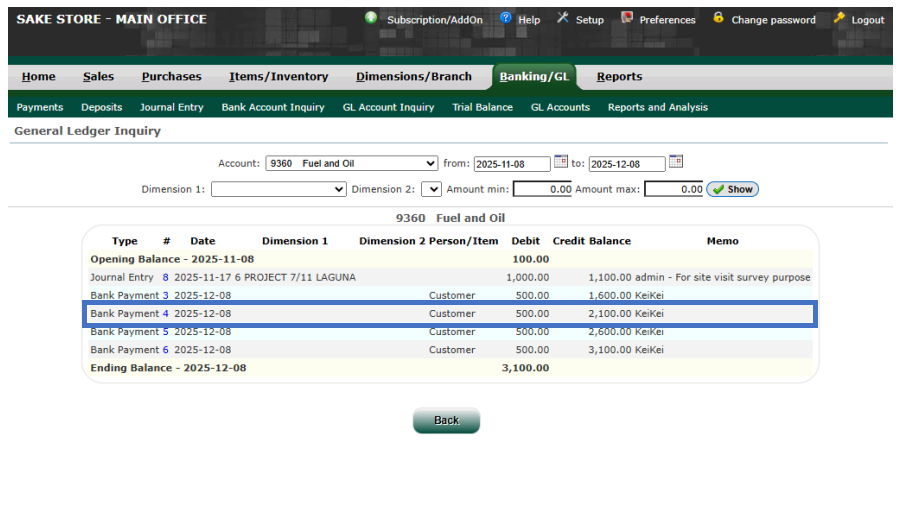The image size is (902, 506).
Task: Click the Change password lock icon
Action: [718, 18]
